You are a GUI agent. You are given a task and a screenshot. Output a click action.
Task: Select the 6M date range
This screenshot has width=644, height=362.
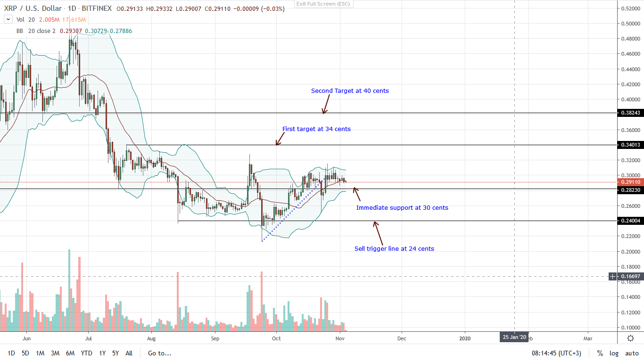(70, 353)
